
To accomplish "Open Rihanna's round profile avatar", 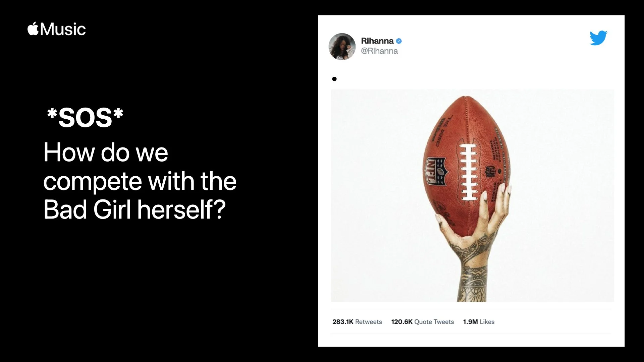I will tap(342, 47).
